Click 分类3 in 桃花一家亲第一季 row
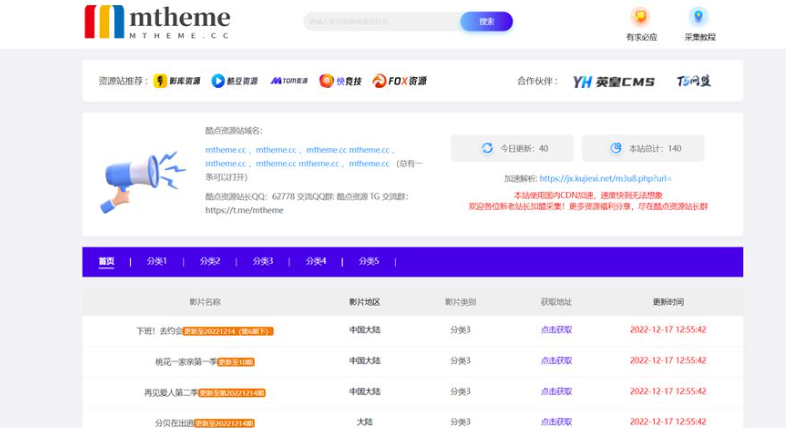Screen dimensions: 786x428 point(460,360)
